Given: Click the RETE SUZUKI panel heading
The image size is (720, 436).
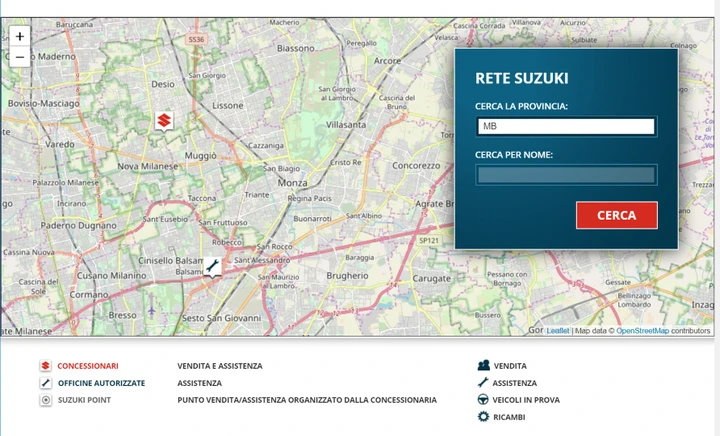Looking at the screenshot, I should [x=522, y=78].
